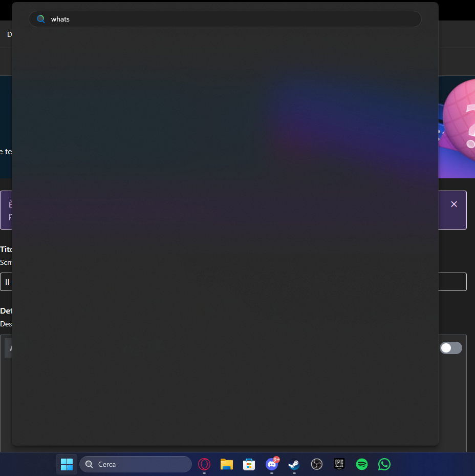This screenshot has height=476, width=475.
Task: Open File Explorer from the taskbar
Action: (x=227, y=464)
